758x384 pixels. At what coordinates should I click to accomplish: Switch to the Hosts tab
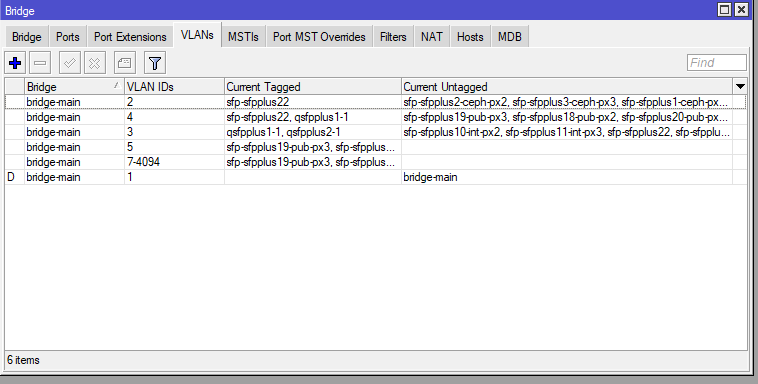tap(470, 37)
